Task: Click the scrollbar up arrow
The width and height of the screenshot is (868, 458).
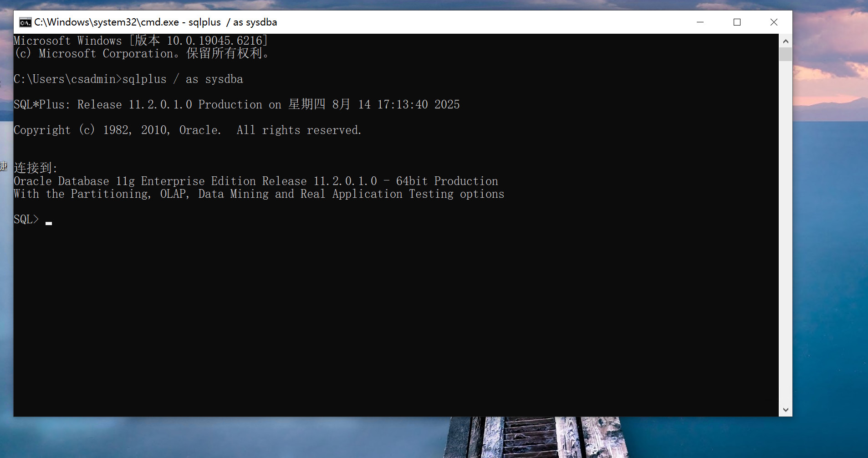Action: pos(786,41)
